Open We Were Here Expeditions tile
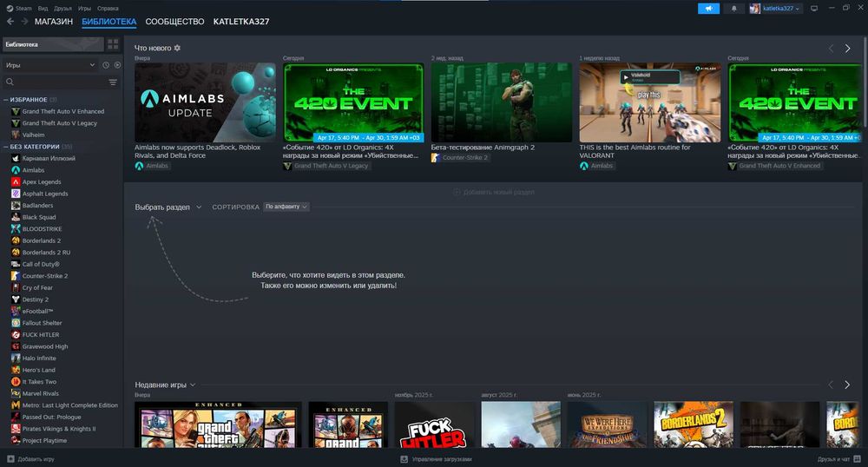The width and height of the screenshot is (868, 467). (x=608, y=424)
